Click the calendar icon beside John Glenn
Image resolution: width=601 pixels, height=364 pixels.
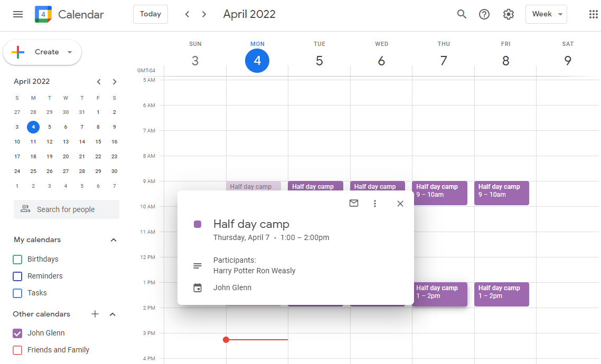click(198, 288)
